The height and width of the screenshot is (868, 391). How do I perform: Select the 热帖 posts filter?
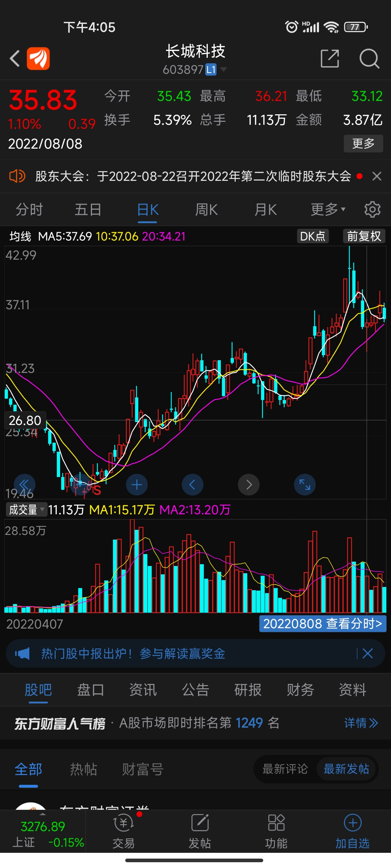[84, 769]
